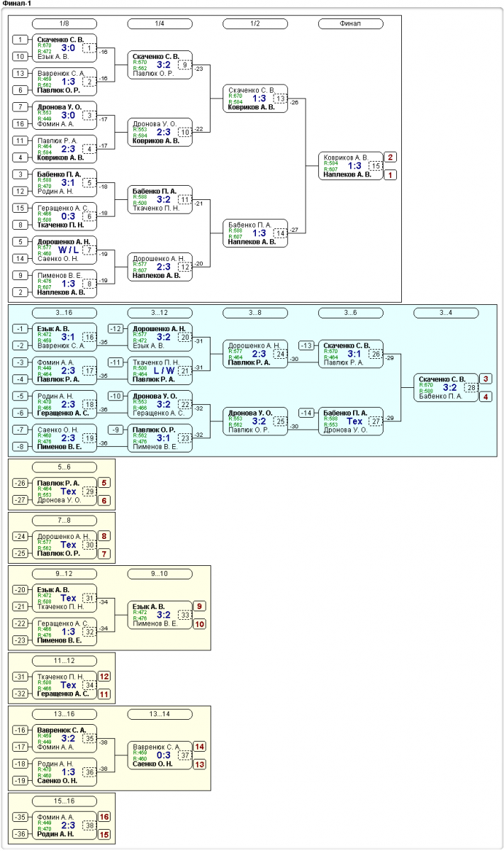
Task: Click dashed match number 28 box
Action: [x=471, y=387]
